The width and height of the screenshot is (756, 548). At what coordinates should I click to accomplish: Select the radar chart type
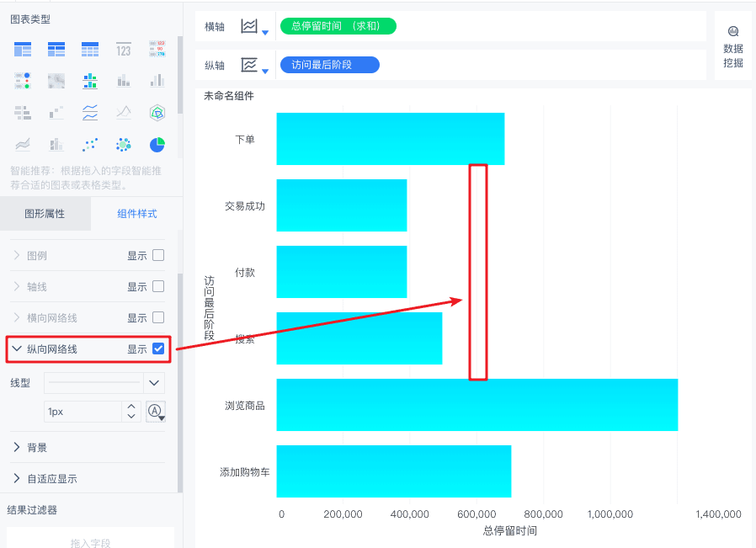(x=157, y=112)
